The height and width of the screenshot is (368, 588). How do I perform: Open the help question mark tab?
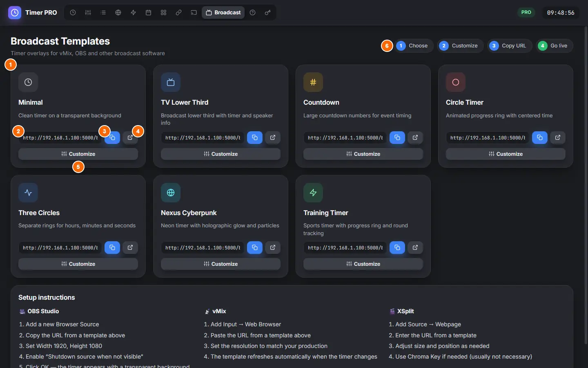[x=252, y=13]
